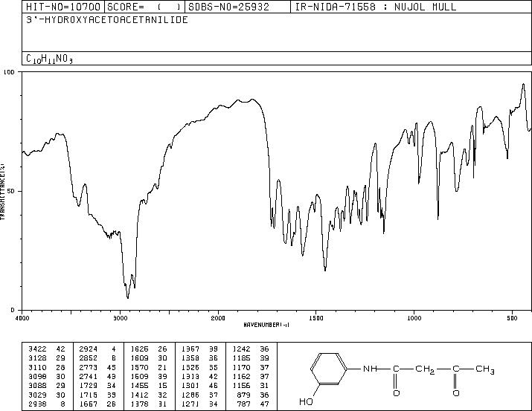Click the TRANSMITTANCE axis title
Image resolution: width=532 pixels, height=411 pixels.
click(x=3, y=192)
